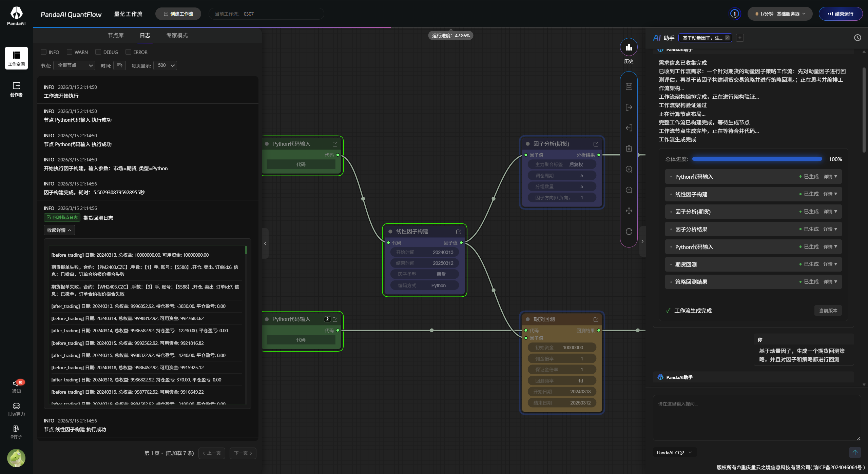Click the 回测节点日志 tag
The width and height of the screenshot is (868, 474).
62,218
